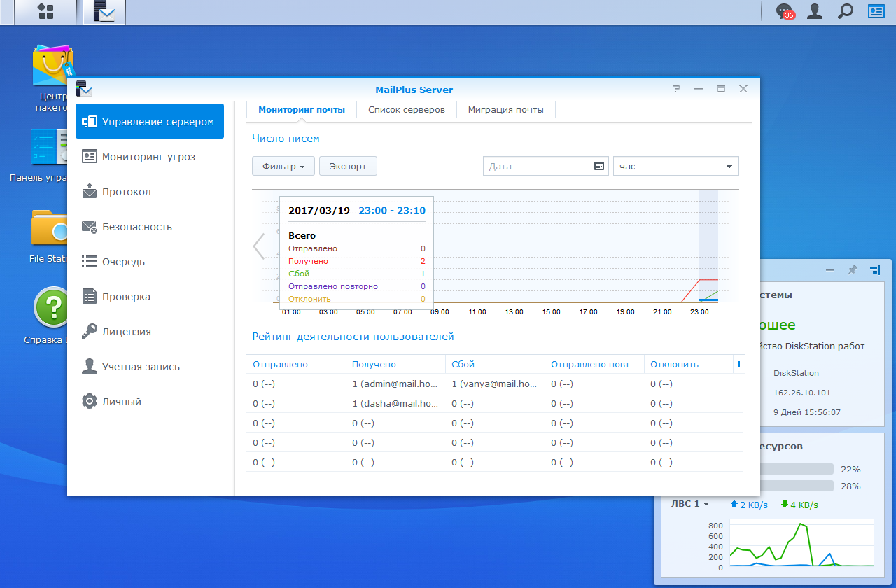Sort by the Получено column header
Screen dimensions: 896x588
pos(395,365)
